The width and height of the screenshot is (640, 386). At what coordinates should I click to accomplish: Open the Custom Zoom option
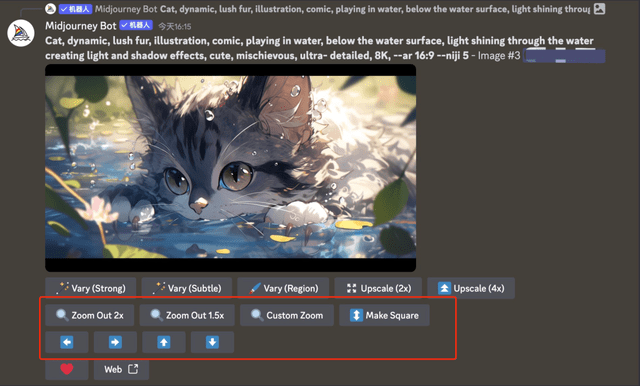(x=287, y=315)
